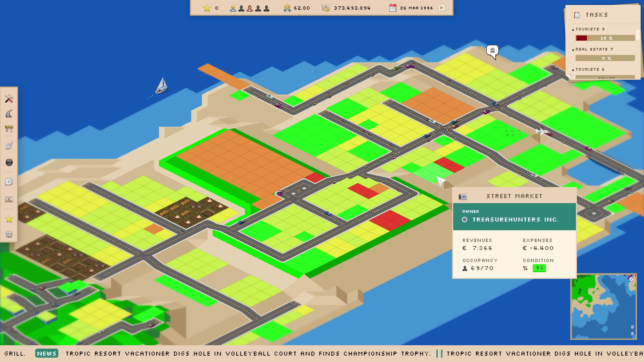Select the tools/construction icon in sidebar
The height and width of the screenshot is (362, 644).
click(x=9, y=99)
